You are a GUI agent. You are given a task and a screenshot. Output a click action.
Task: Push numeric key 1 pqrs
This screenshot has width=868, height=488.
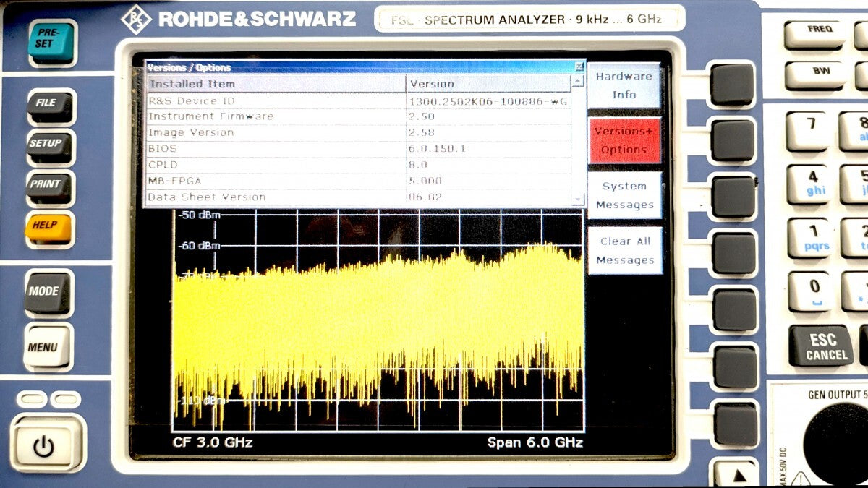809,239
